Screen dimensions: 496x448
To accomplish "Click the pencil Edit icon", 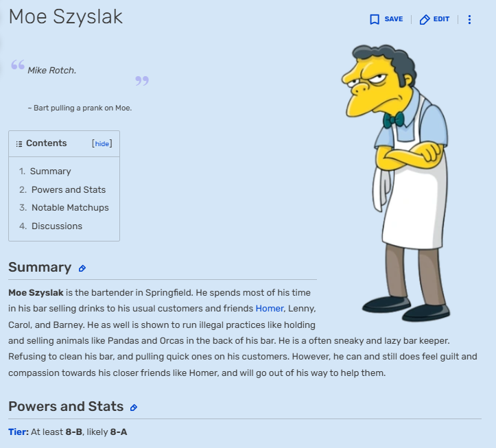I will click(x=425, y=19).
